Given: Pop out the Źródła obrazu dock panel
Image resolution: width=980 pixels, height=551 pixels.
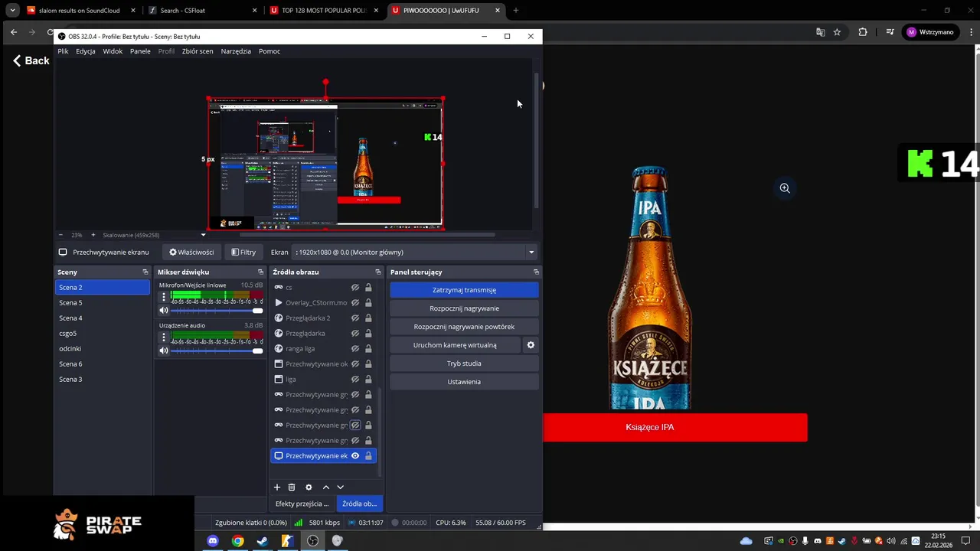Looking at the screenshot, I should point(377,272).
